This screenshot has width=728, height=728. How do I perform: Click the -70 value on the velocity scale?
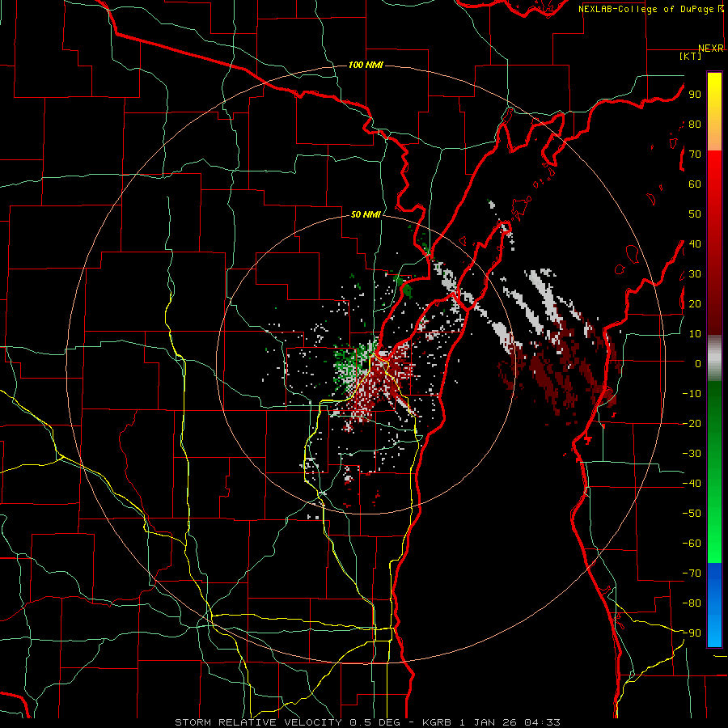coord(692,574)
